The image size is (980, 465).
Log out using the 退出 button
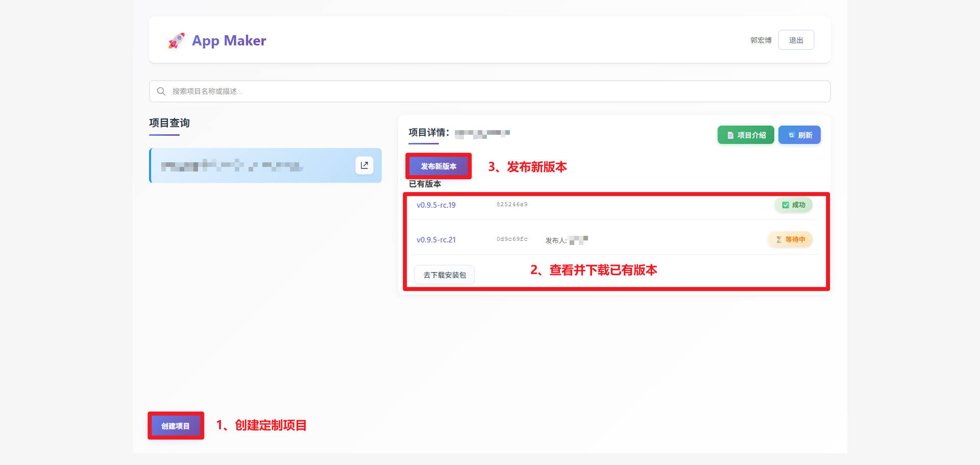[x=796, y=40]
